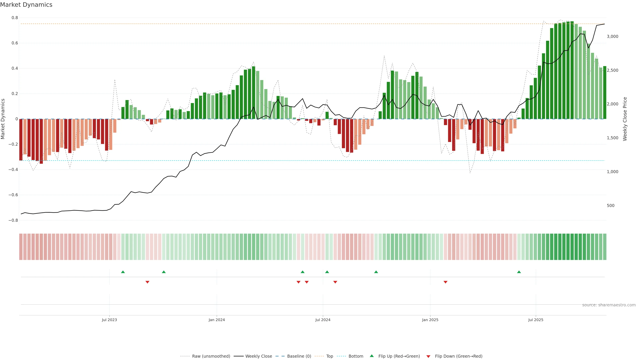Hide the Top threshold line via the legend

(x=330, y=356)
